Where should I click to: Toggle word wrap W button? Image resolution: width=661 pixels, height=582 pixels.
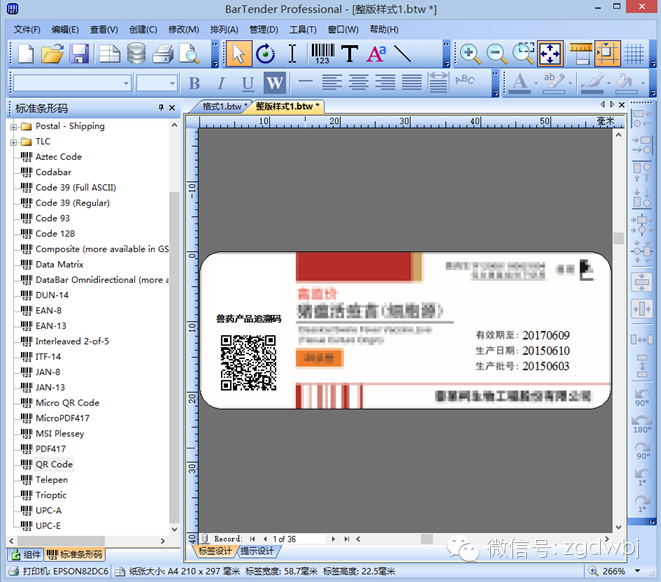[274, 83]
